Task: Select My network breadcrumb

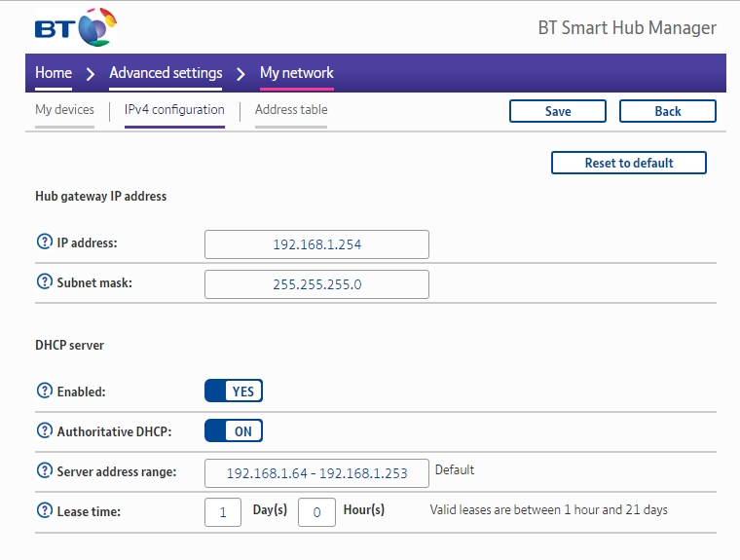Action: point(296,73)
